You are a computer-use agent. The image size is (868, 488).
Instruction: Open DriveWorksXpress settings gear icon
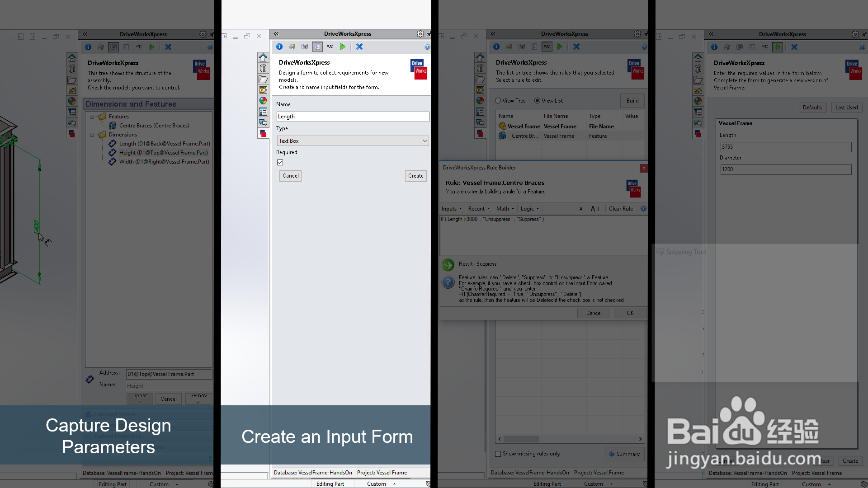(x=420, y=34)
